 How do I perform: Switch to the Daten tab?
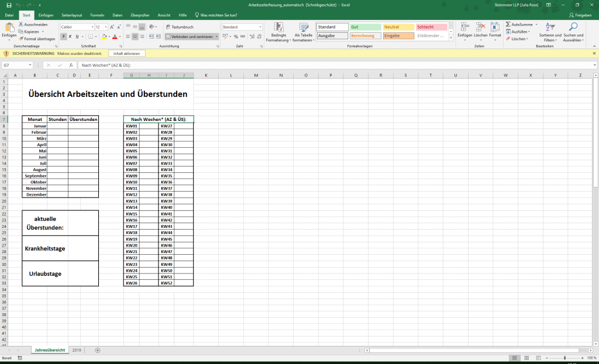coord(117,15)
